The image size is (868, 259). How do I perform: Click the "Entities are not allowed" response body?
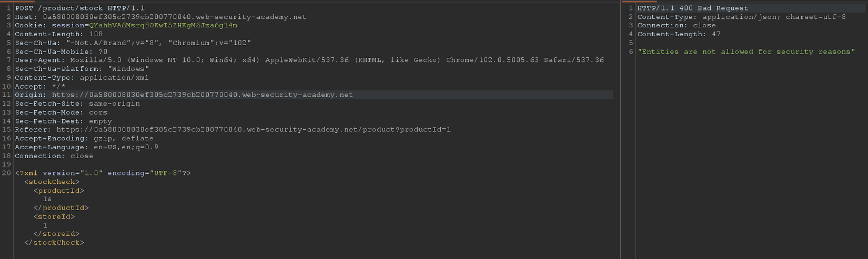[x=746, y=51]
